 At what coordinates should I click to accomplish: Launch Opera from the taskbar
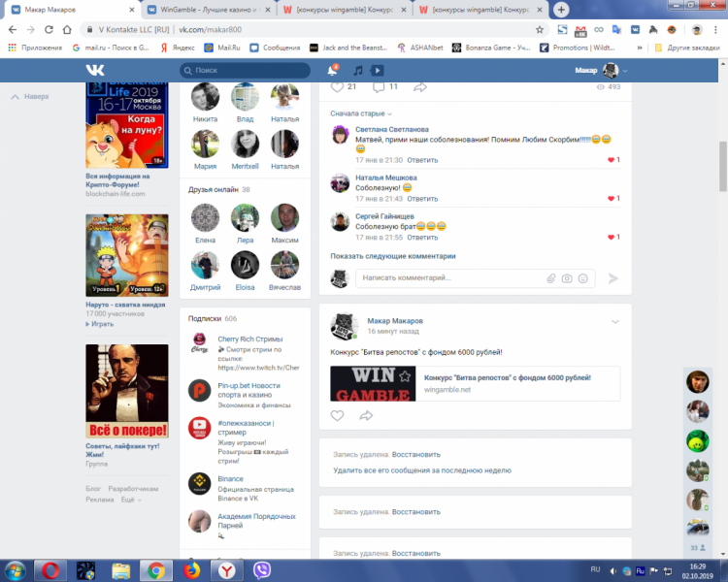(x=50, y=570)
